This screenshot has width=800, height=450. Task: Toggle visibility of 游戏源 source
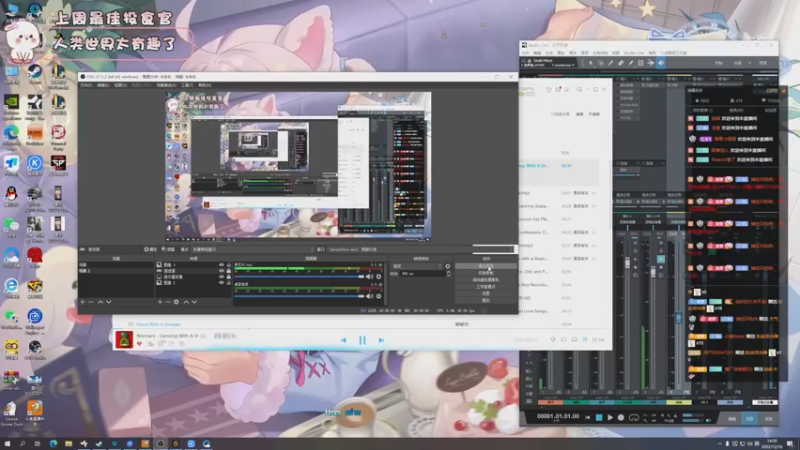[221, 271]
